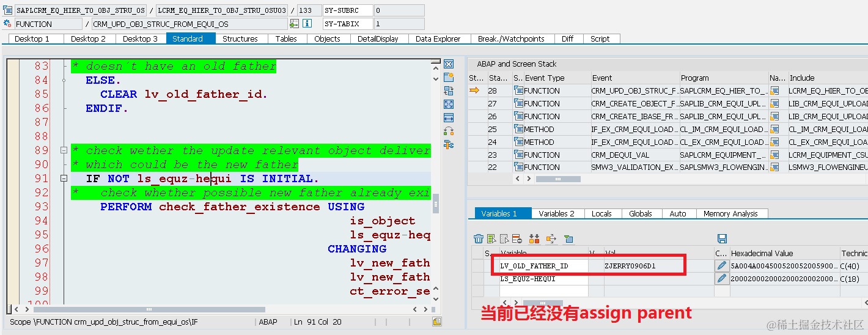
Task: Open the navigation icon in stack row 22
Action: 776,167
